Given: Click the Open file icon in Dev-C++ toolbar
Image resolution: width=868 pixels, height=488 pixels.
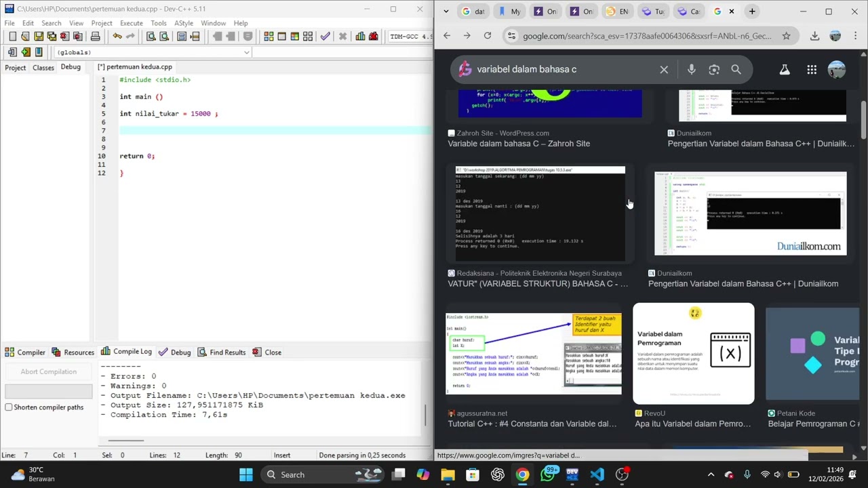Looking at the screenshot, I should [x=25, y=36].
